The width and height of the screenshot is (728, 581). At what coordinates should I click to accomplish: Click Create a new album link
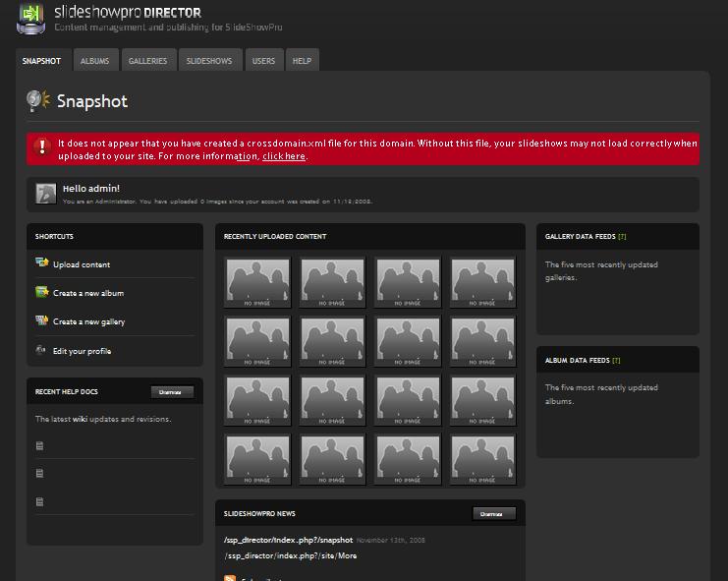[x=88, y=293]
